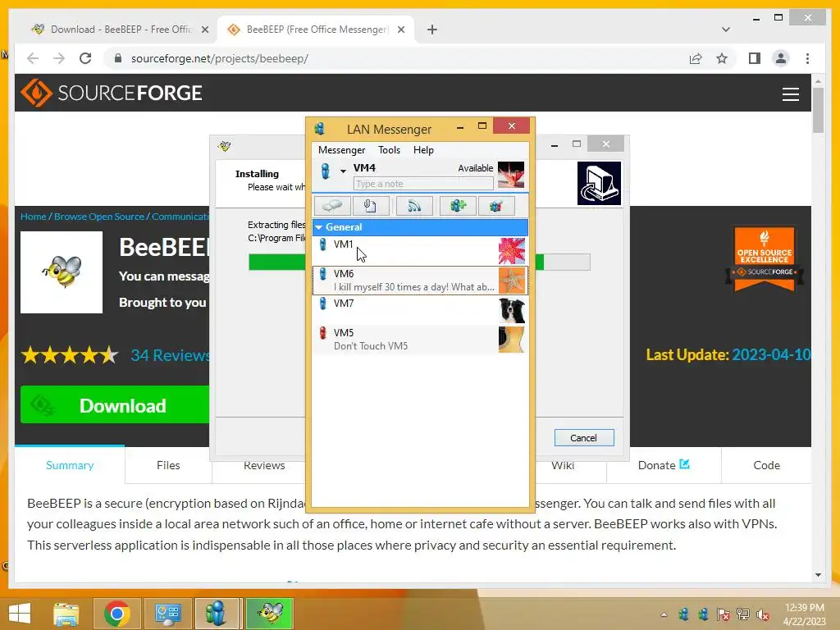Viewport: 840px width, 630px height.
Task: Open the SourceForge hamburger menu
Action: click(790, 94)
